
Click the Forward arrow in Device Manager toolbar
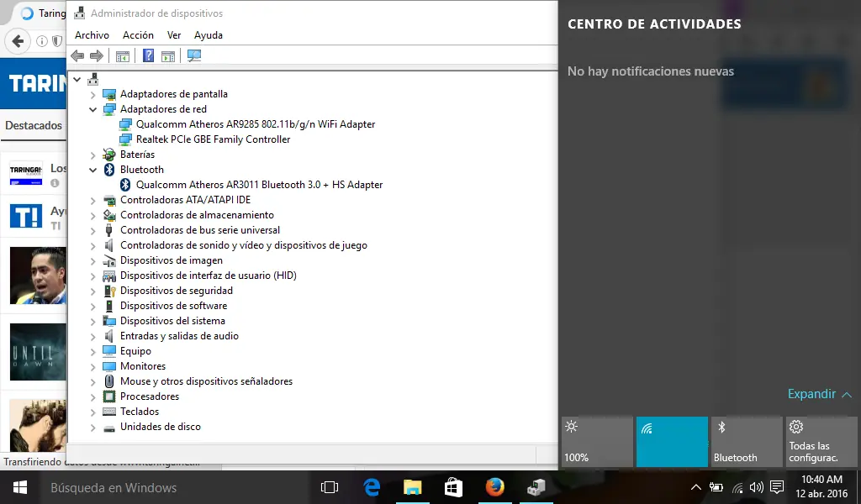pyautogui.click(x=97, y=55)
